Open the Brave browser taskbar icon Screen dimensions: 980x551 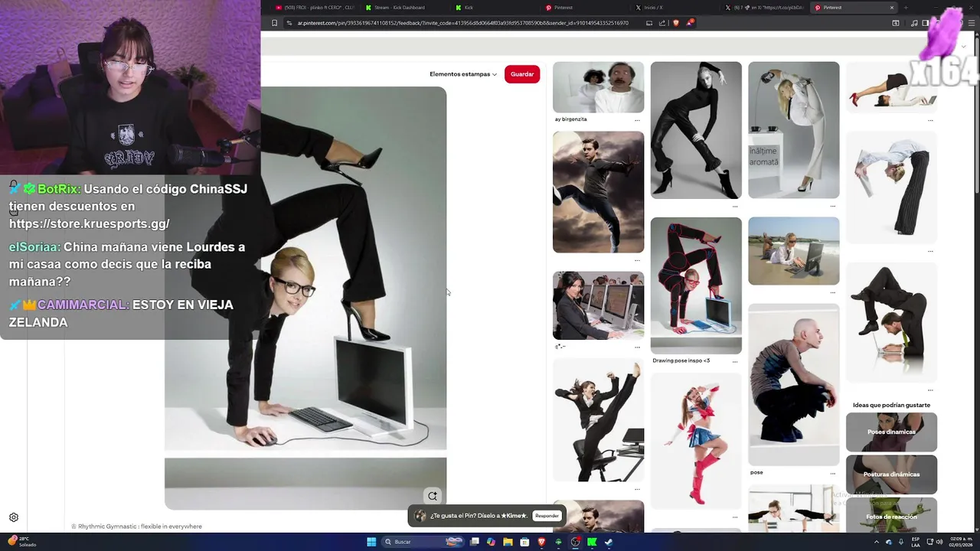[x=542, y=542]
